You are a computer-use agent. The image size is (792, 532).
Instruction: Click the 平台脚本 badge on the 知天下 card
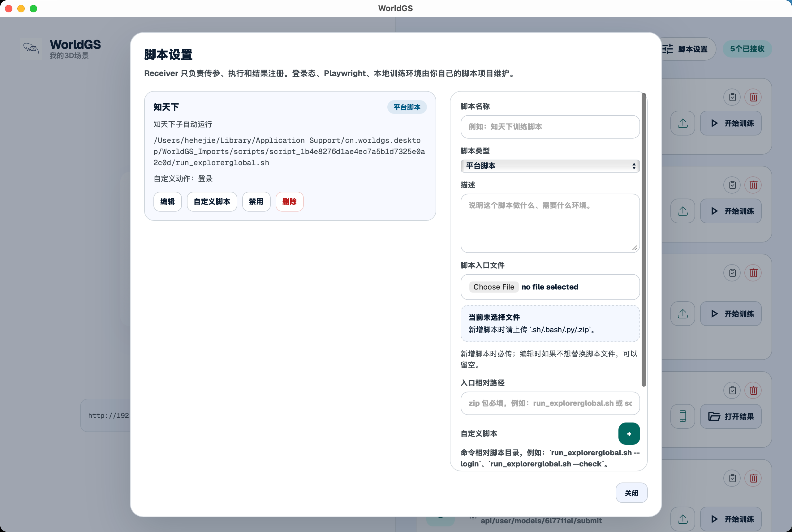[407, 107]
